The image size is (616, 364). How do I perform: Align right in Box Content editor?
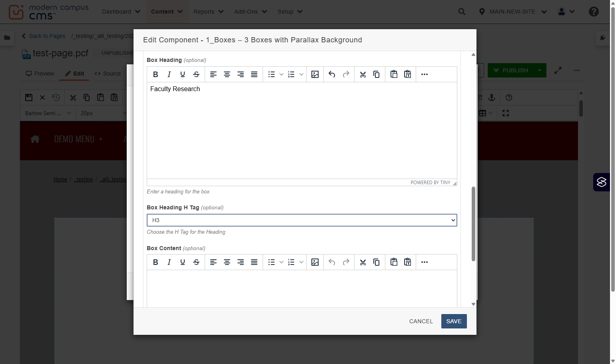coord(241,262)
